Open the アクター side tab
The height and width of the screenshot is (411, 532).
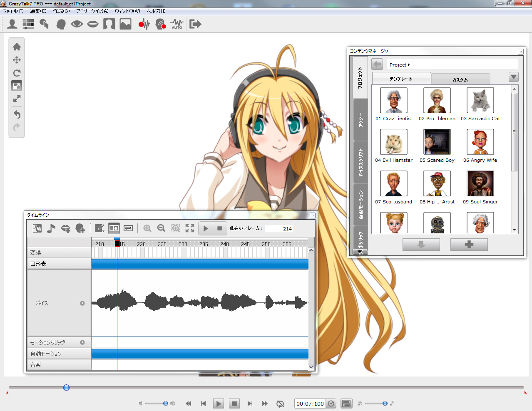[x=360, y=120]
